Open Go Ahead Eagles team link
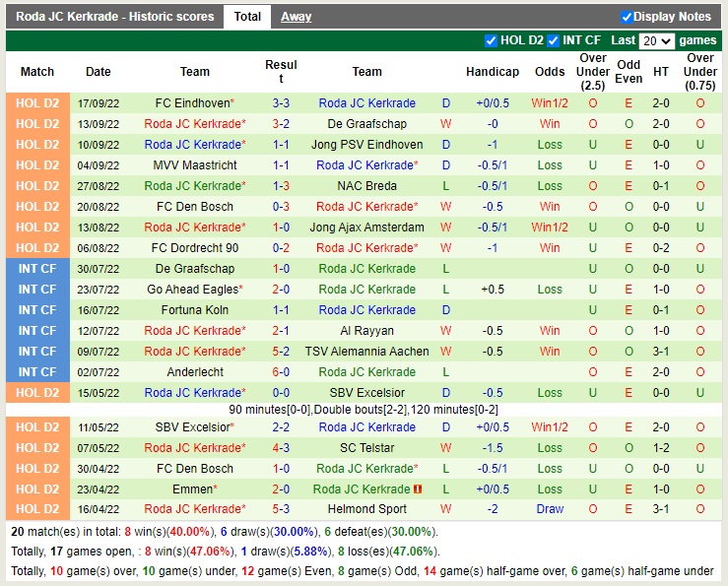 point(193,290)
